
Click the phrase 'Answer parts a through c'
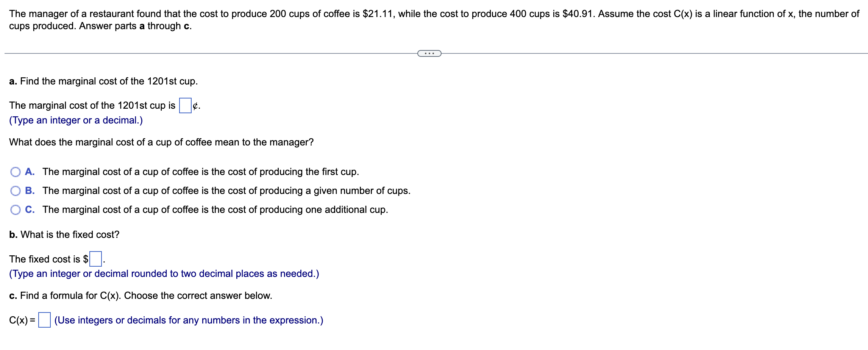pos(134,26)
